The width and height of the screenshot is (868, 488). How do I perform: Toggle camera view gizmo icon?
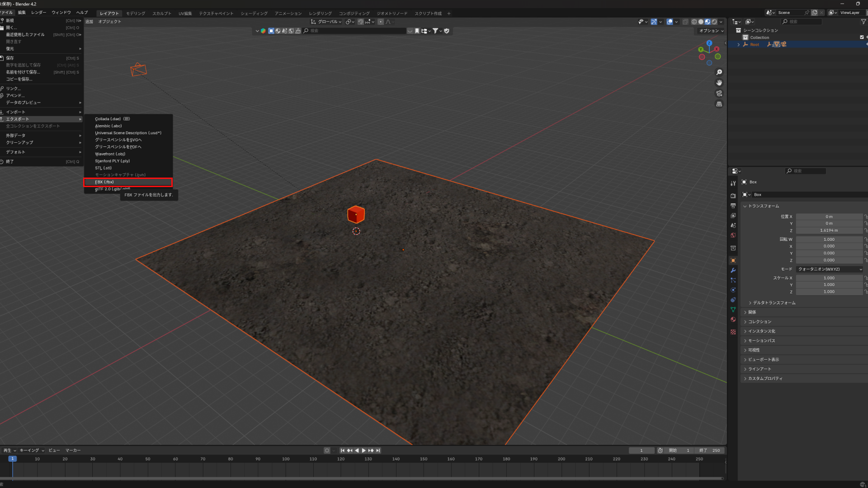coord(719,94)
